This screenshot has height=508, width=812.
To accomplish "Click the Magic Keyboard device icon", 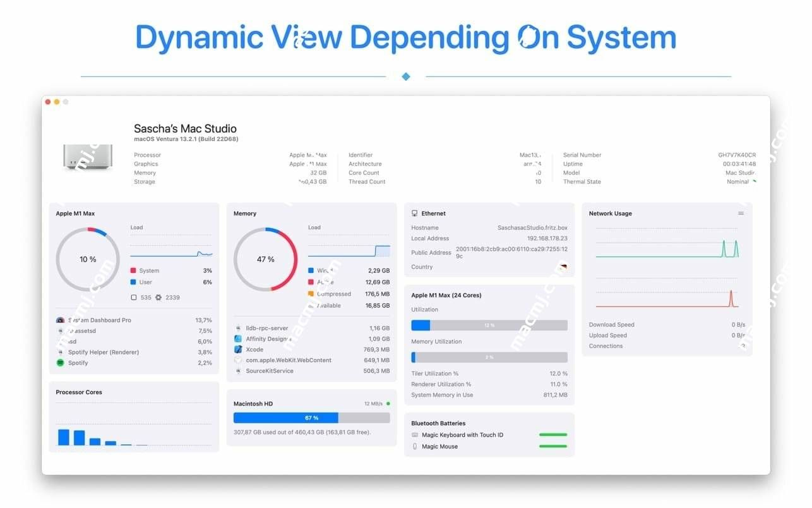I will coord(415,435).
